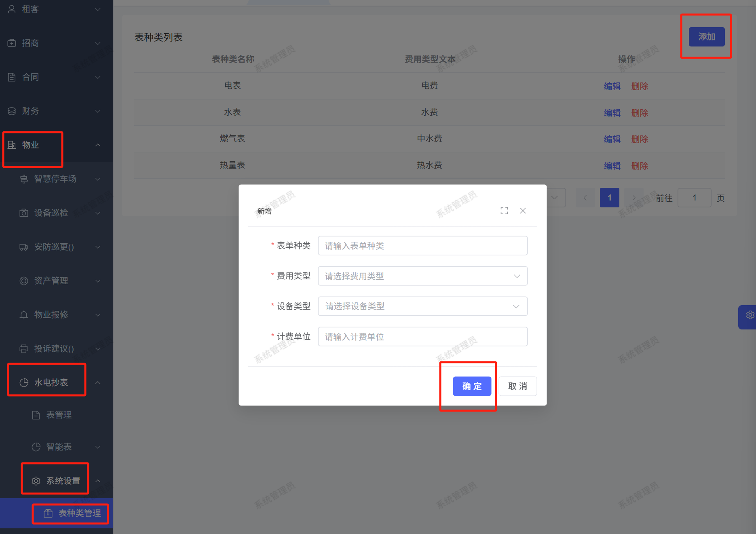Click the floating settings gear on right edge
Screen dimensions: 756x534
click(x=749, y=315)
